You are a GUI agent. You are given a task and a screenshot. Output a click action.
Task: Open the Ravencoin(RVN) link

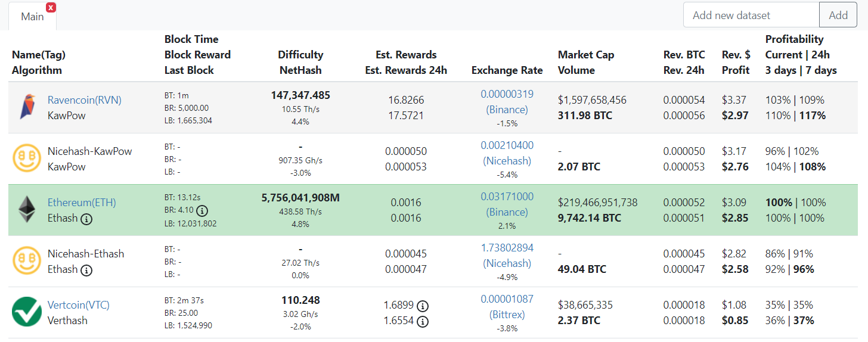pos(85,100)
